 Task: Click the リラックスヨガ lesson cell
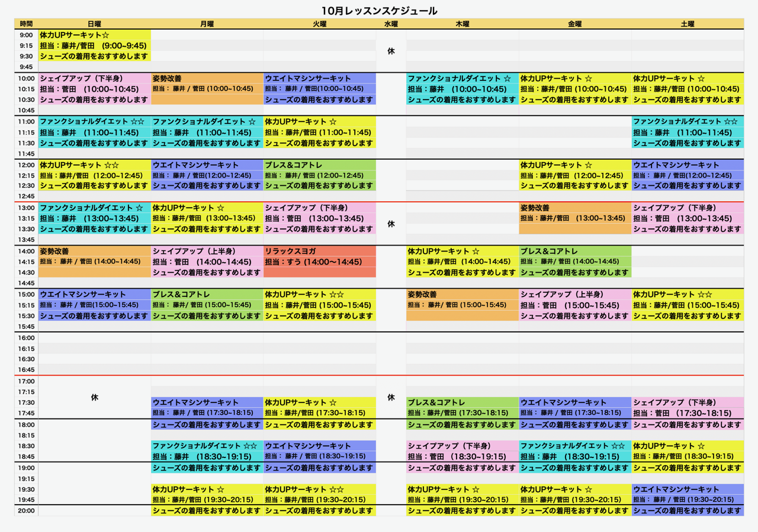tap(320, 251)
